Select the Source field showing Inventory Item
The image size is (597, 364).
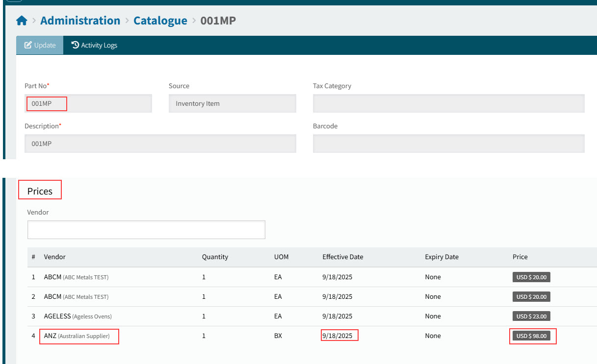coord(232,103)
